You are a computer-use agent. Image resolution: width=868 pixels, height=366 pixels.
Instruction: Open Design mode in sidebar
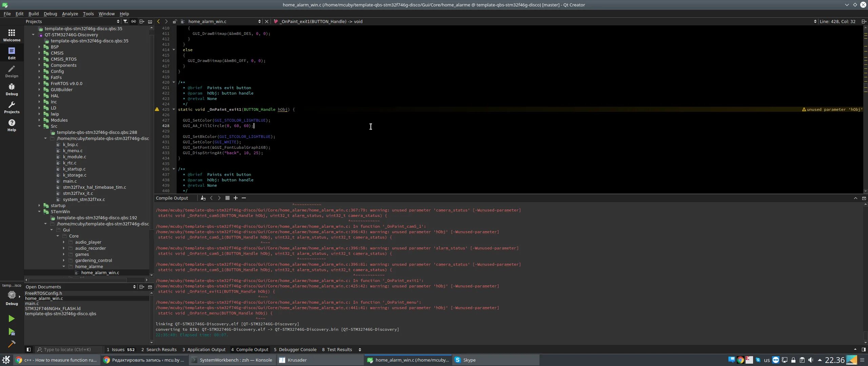click(12, 71)
